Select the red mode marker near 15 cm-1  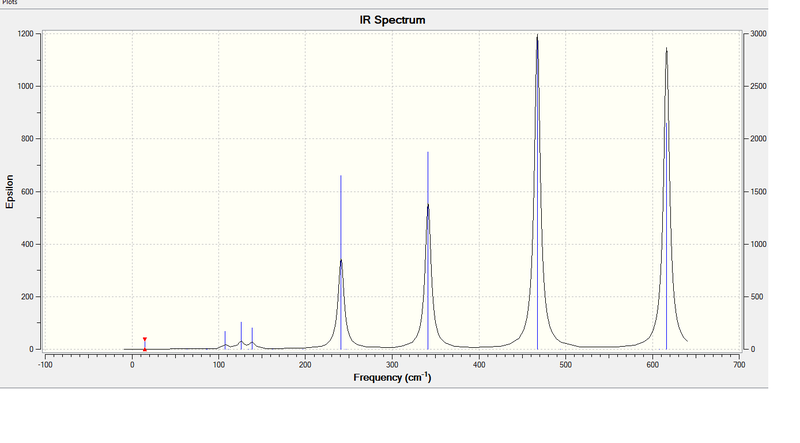pyautogui.click(x=145, y=344)
